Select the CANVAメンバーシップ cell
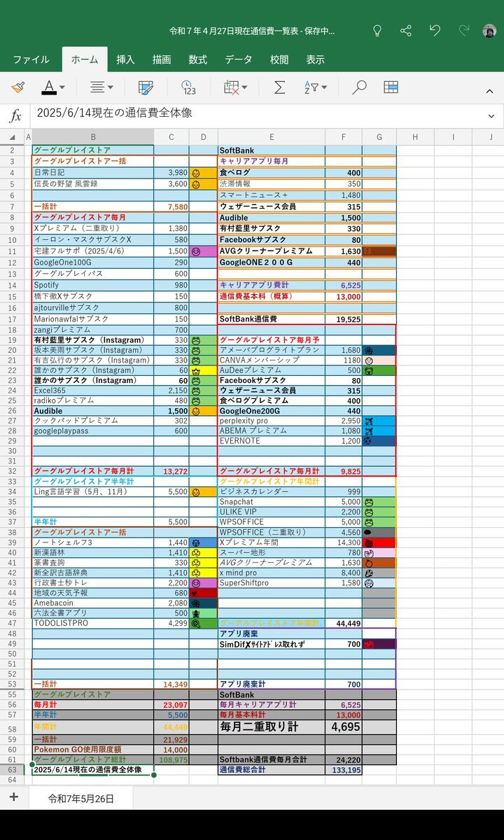504x840 pixels. tap(272, 360)
